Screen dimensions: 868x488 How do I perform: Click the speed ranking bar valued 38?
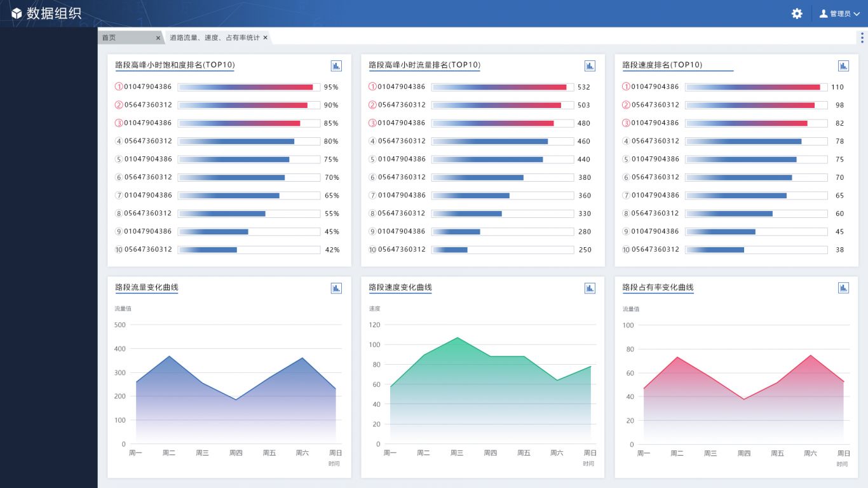(756, 250)
